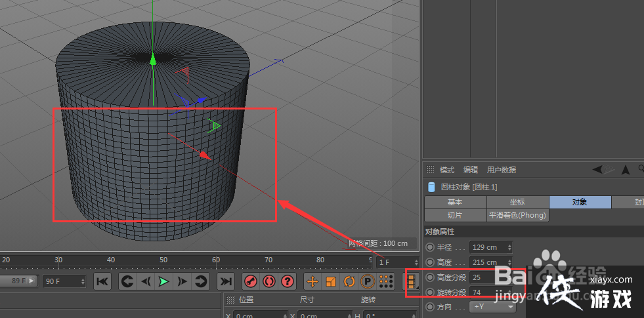Screen dimensions: 644x318
Task: Step back one frame
Action: [x=145, y=281]
